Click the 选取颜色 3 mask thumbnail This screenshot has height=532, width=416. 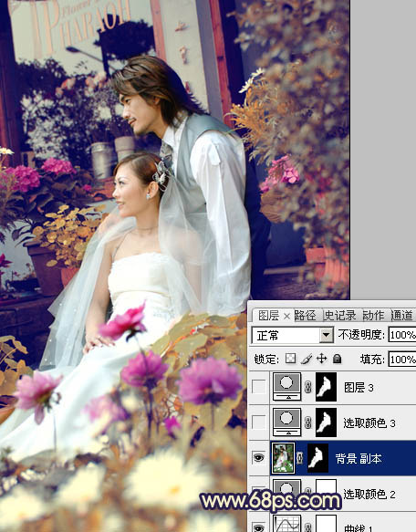click(326, 422)
